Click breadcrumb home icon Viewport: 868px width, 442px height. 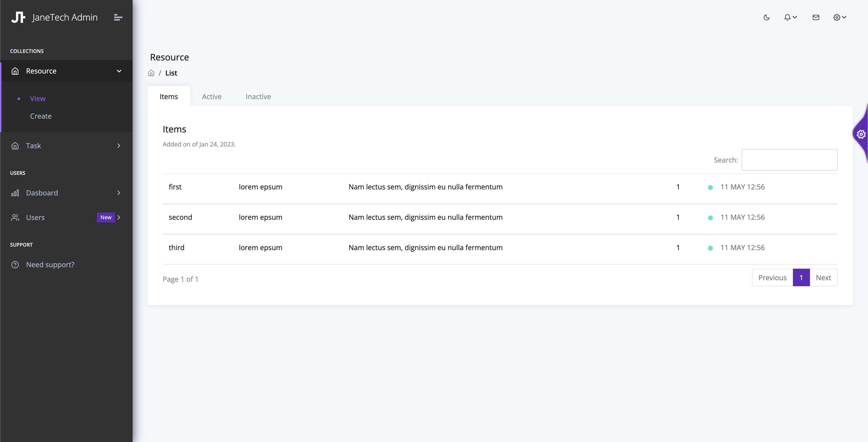pos(151,73)
